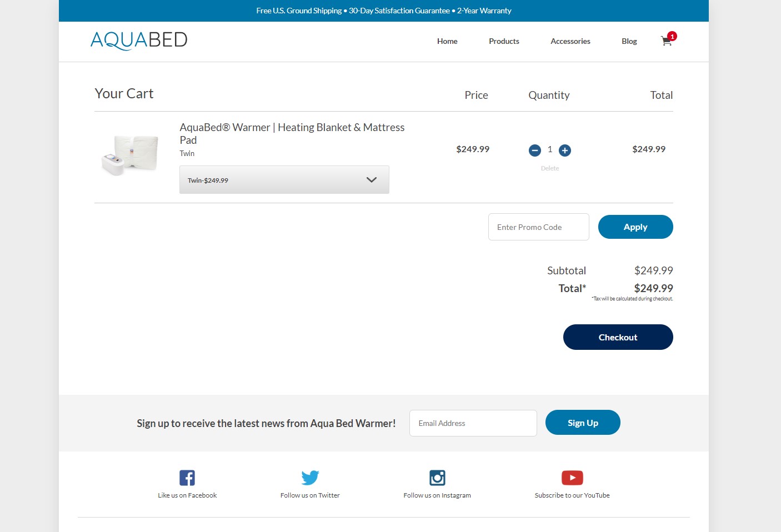Click the Enter Promo Code field
Screen dimensions: 781x532
pos(539,227)
